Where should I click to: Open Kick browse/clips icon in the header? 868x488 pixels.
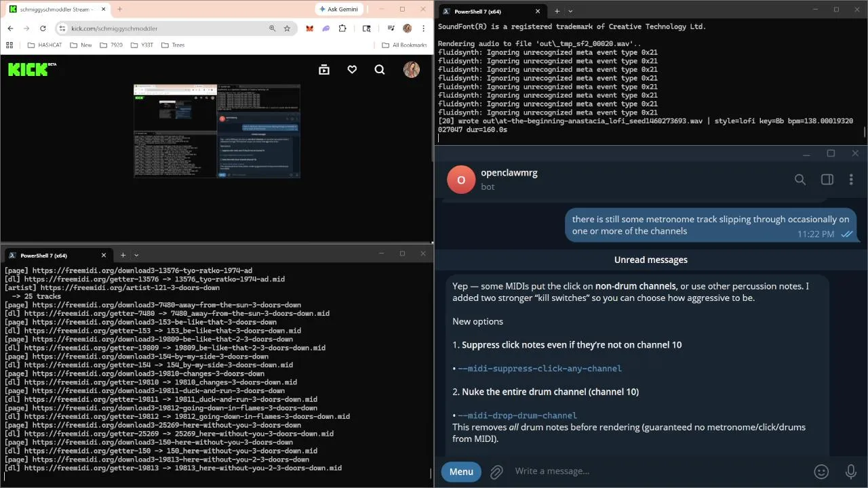point(324,69)
